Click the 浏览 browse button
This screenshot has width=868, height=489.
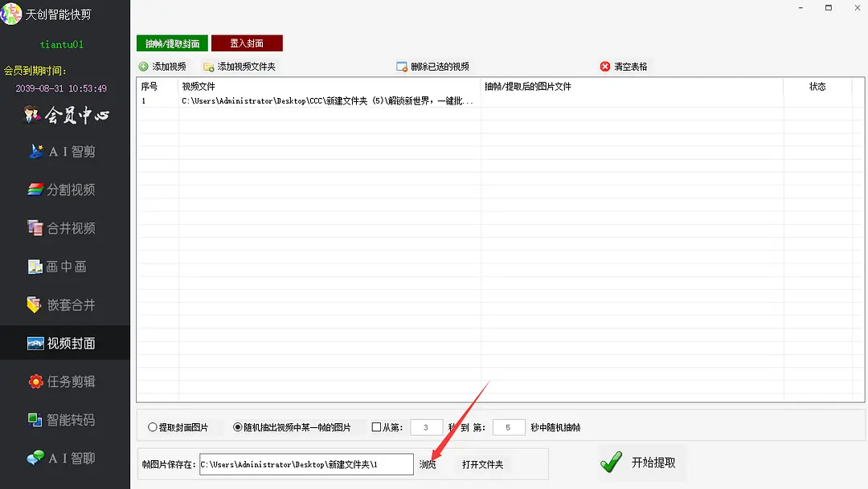(428, 465)
